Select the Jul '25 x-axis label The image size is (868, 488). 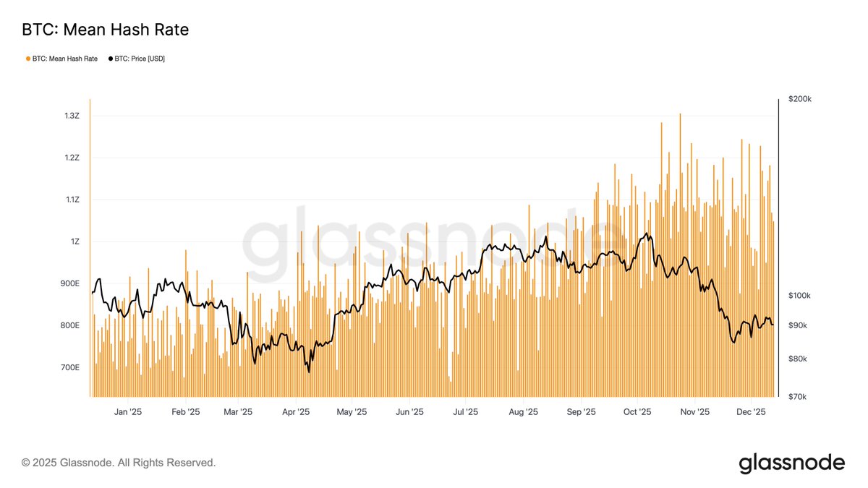(x=465, y=412)
